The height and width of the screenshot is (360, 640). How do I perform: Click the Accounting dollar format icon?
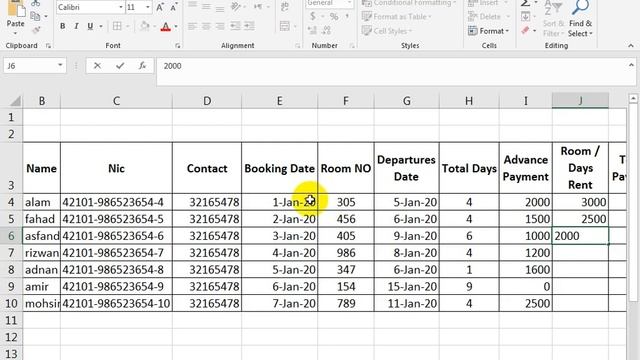(313, 16)
